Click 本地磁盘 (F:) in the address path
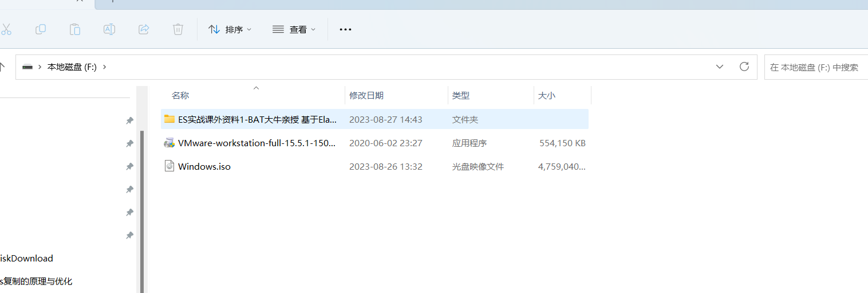 [72, 67]
